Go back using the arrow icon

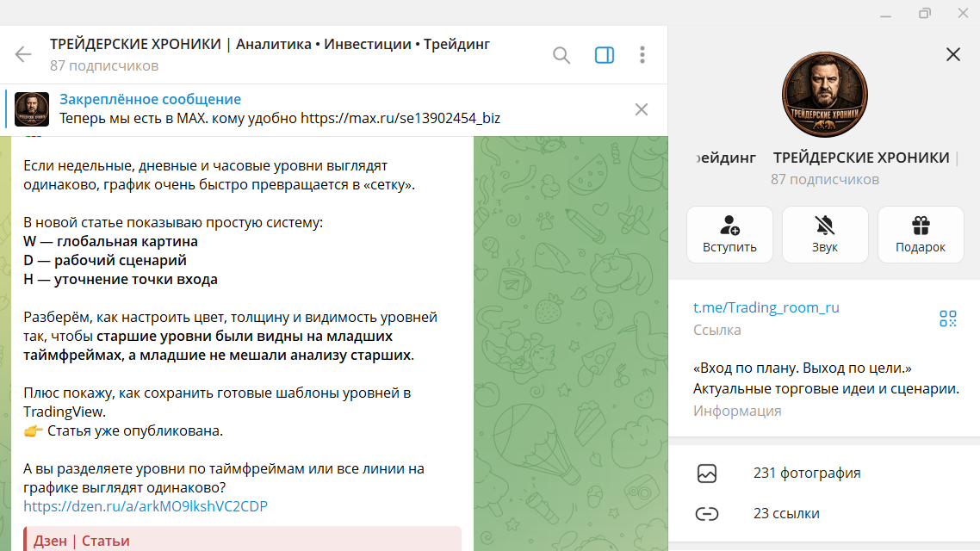tap(23, 54)
